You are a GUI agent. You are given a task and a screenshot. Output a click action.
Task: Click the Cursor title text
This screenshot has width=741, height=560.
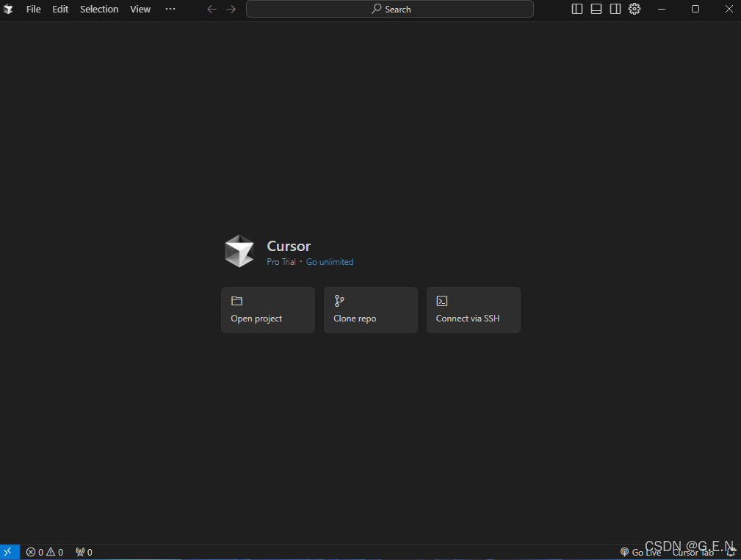click(289, 246)
